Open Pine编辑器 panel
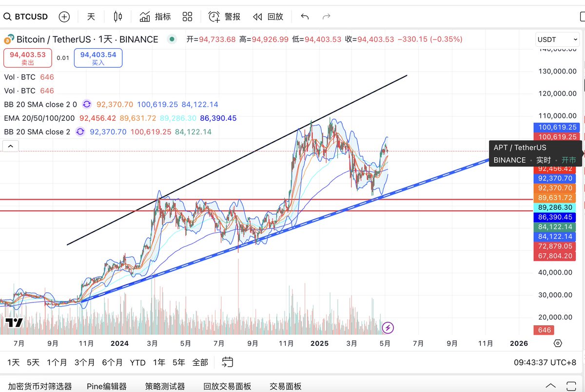 107,386
